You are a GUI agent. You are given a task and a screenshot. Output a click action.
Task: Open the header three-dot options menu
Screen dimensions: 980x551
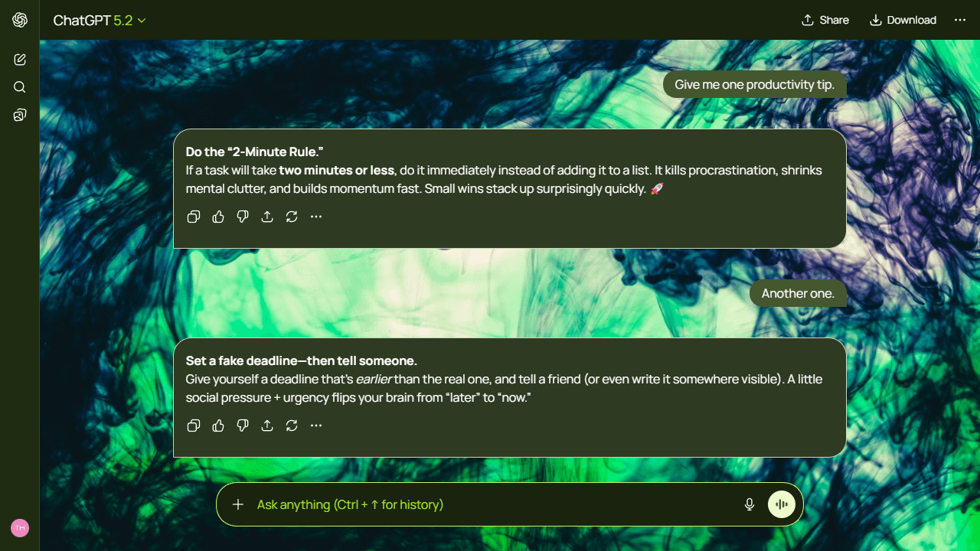click(x=960, y=20)
